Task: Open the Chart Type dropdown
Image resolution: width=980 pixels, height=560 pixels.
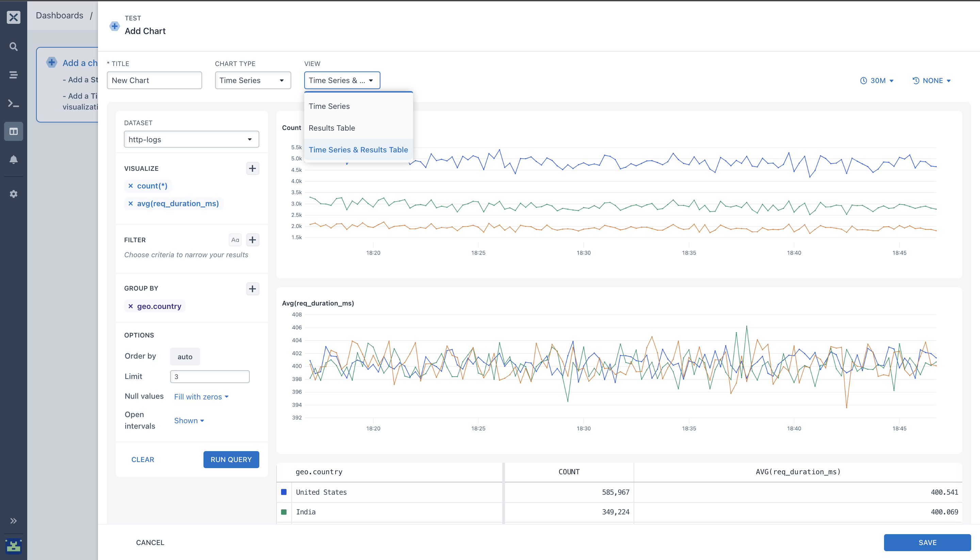Action: click(253, 80)
